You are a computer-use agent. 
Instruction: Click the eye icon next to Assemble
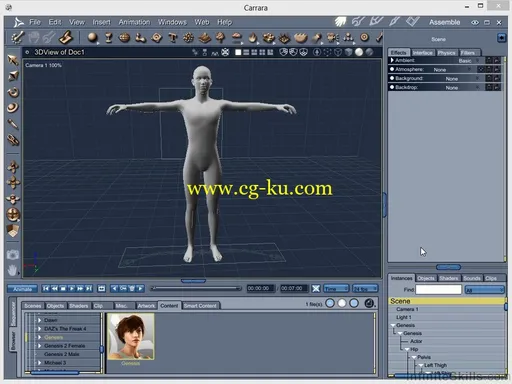pyautogui.click(x=475, y=22)
